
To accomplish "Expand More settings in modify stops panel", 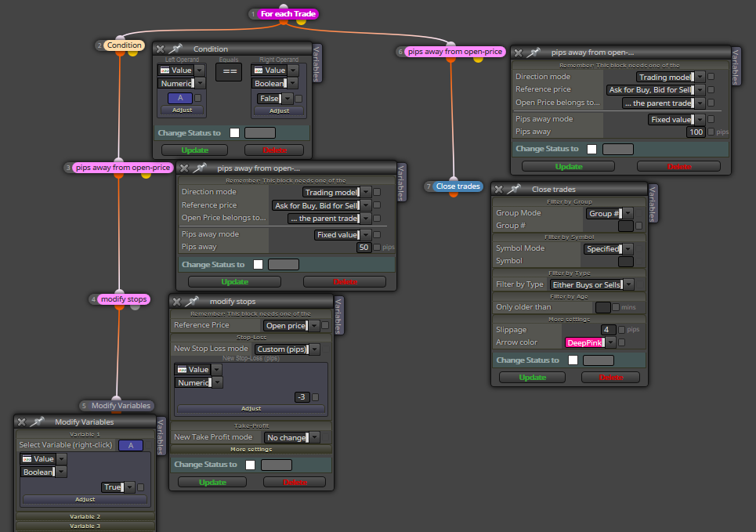I will pyautogui.click(x=251, y=450).
